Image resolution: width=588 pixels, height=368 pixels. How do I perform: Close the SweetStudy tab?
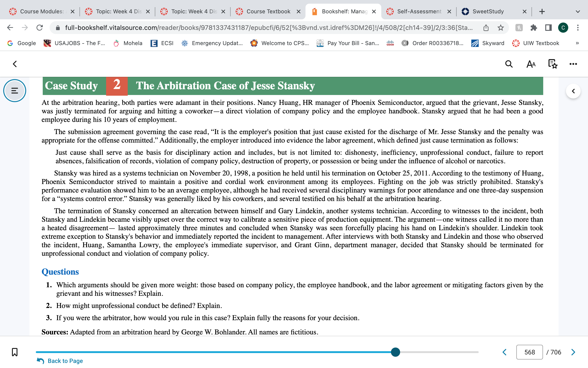click(524, 11)
